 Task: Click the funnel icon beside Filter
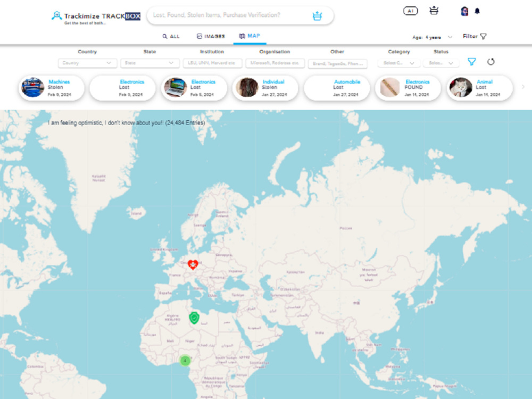[x=484, y=36]
